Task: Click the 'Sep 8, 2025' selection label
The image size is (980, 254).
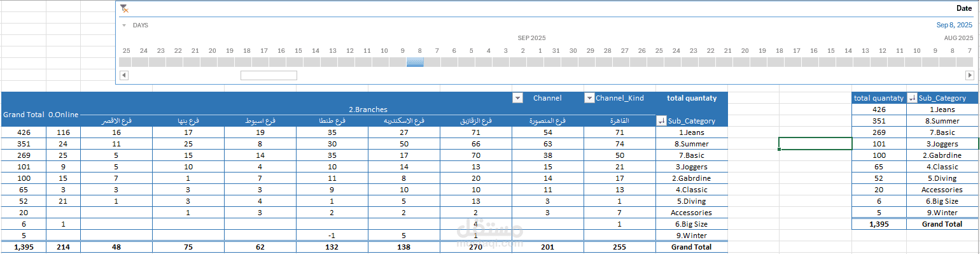Action: point(955,25)
